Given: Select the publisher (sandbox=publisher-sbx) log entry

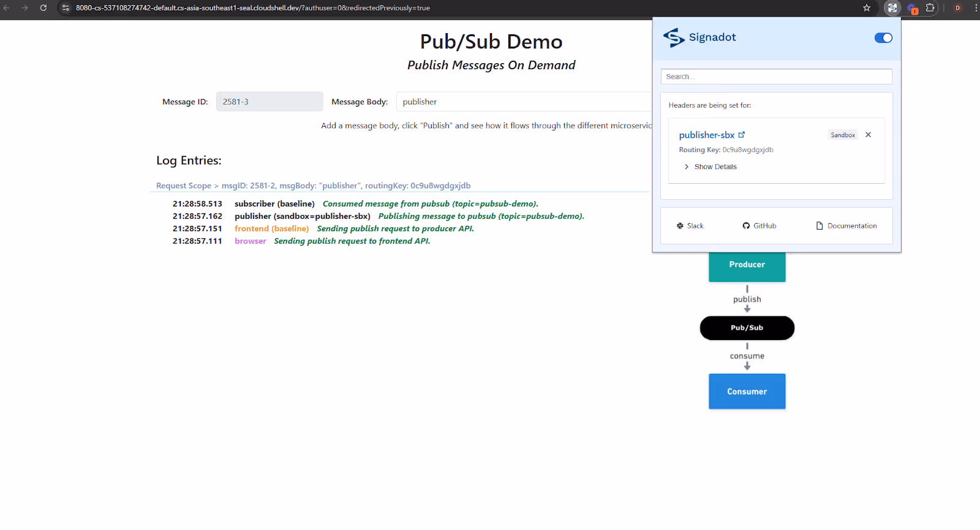Looking at the screenshot, I should (x=379, y=216).
